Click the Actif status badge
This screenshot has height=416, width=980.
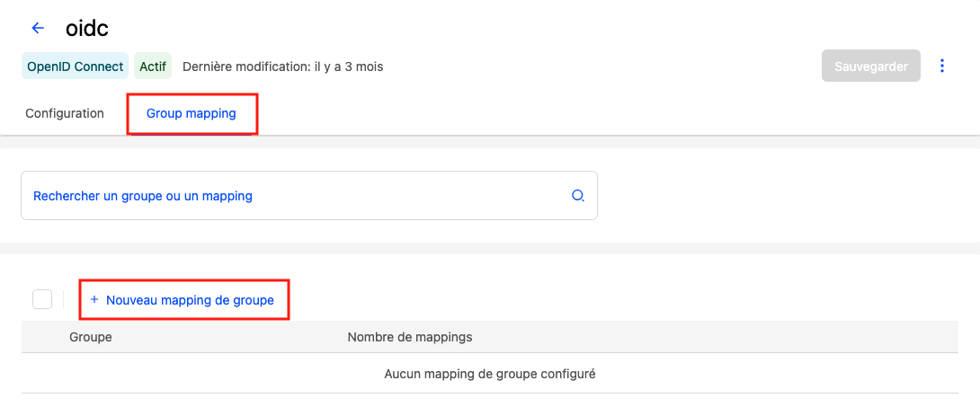coord(153,66)
